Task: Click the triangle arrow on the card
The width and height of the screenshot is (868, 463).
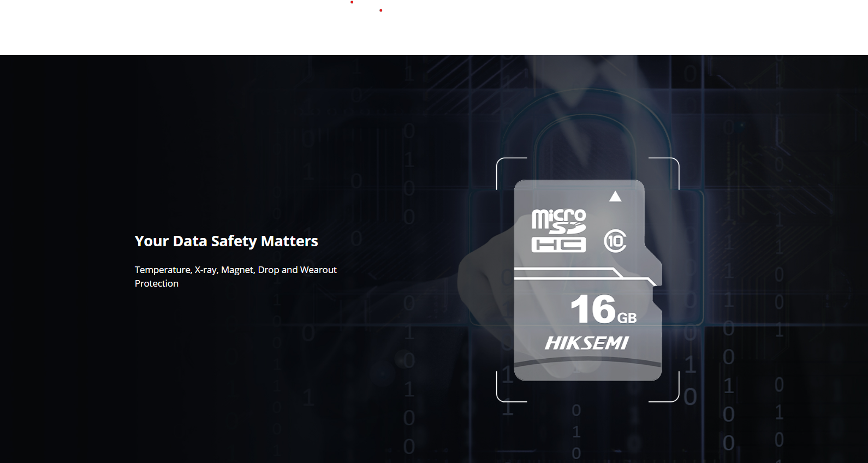Action: click(x=615, y=196)
